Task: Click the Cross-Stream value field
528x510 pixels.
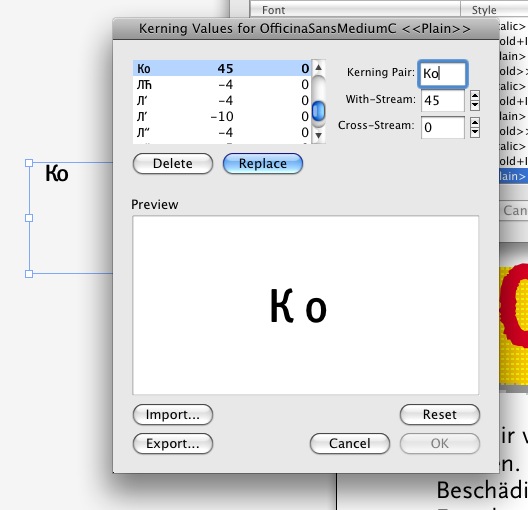Action: [x=442, y=127]
